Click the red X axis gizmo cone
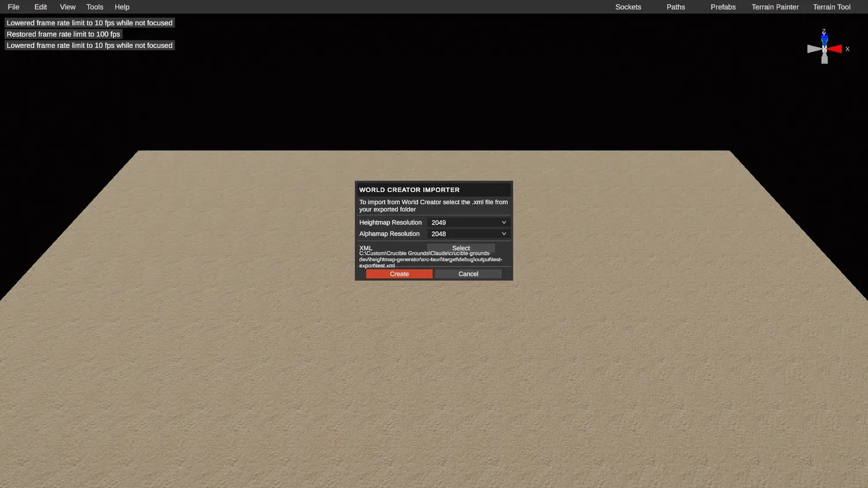Image resolution: width=868 pixels, height=488 pixels. click(x=835, y=49)
